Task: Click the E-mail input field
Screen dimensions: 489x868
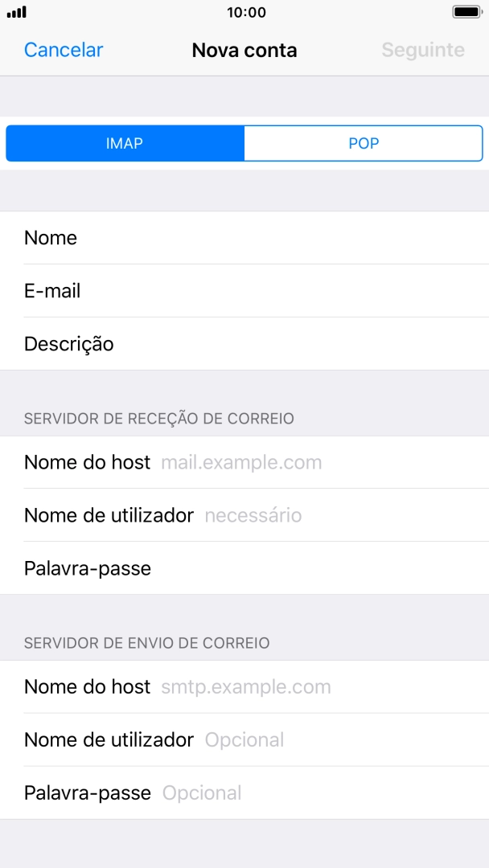Action: coord(241,291)
